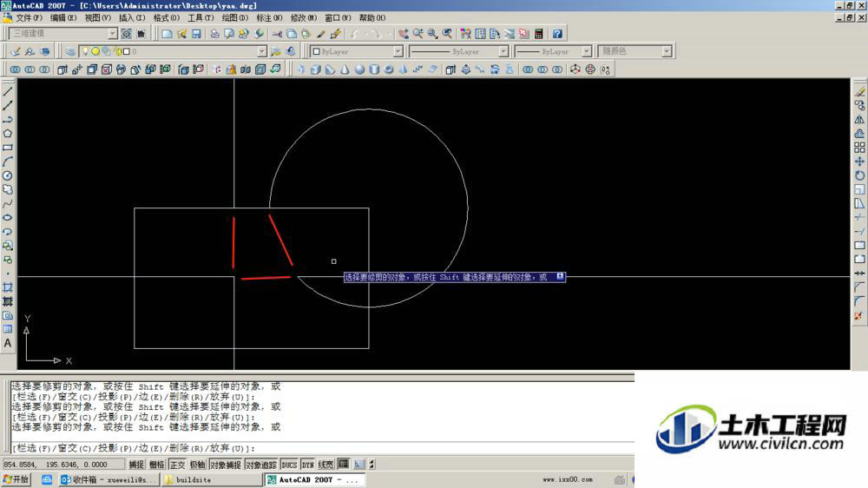Open the 文件(F) menu
This screenshot has height=488, width=868.
pos(29,17)
